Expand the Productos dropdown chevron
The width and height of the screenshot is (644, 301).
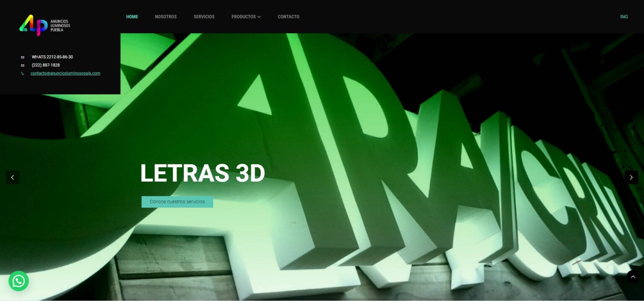(x=259, y=17)
